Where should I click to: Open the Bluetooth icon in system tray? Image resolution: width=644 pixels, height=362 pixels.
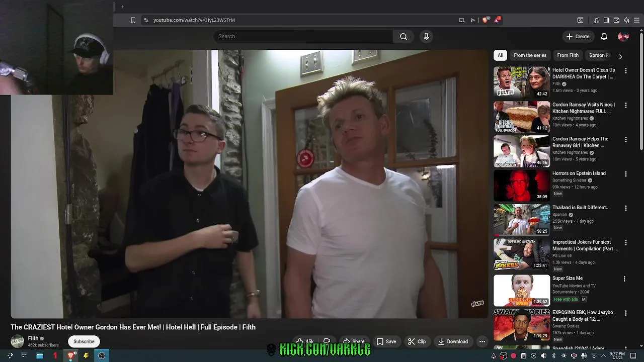553,356
